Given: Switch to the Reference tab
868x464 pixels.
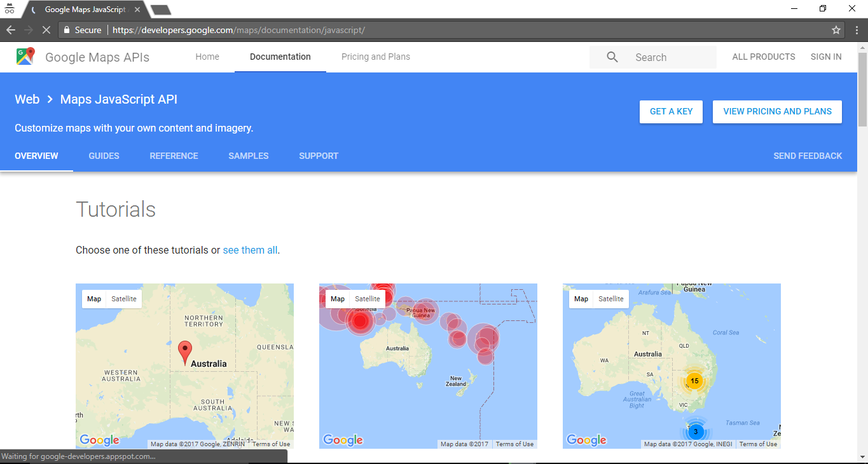Looking at the screenshot, I should (x=174, y=156).
